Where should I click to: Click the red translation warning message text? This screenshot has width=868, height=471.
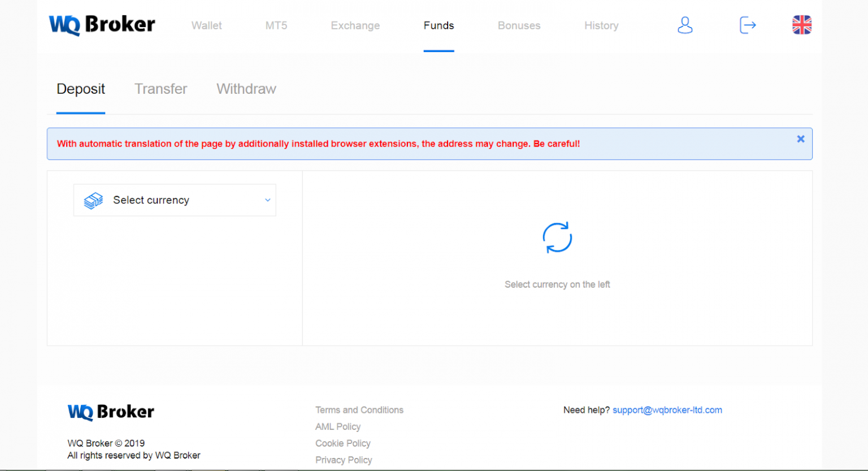(318, 144)
